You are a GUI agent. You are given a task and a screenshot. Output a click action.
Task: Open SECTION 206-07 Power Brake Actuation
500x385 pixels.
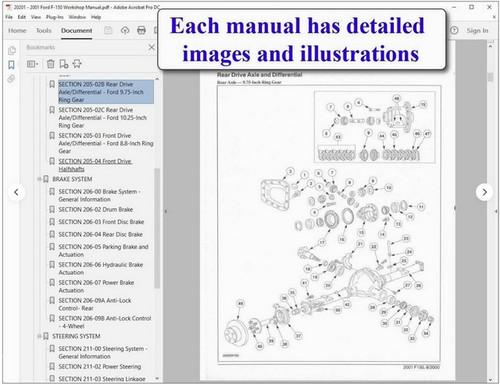coord(96,286)
